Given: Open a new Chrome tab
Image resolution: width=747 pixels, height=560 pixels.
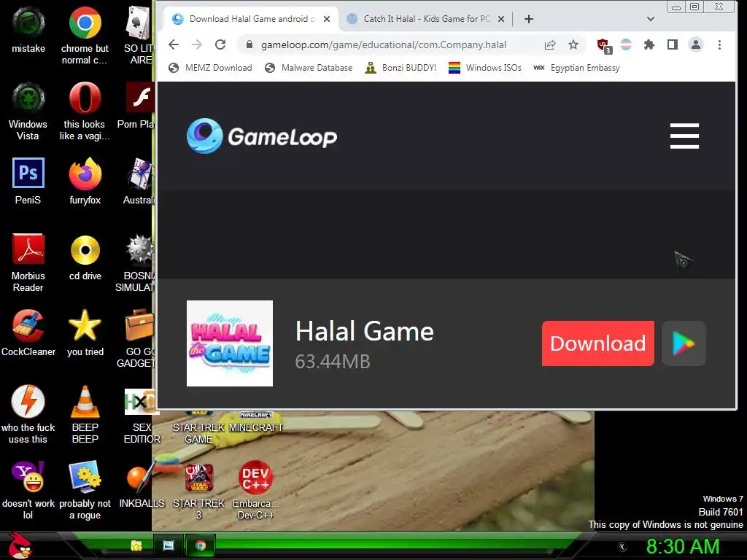Looking at the screenshot, I should tap(529, 19).
